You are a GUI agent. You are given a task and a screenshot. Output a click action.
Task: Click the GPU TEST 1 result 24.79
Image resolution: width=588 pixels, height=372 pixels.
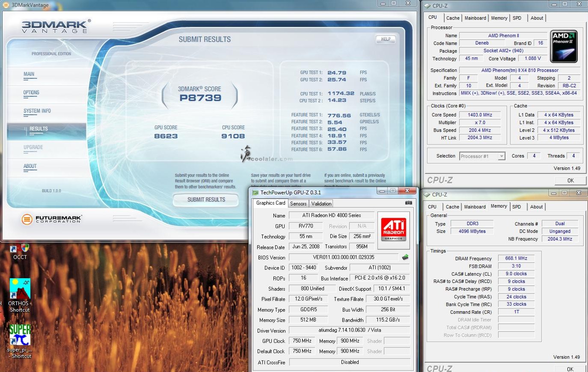[x=337, y=73]
